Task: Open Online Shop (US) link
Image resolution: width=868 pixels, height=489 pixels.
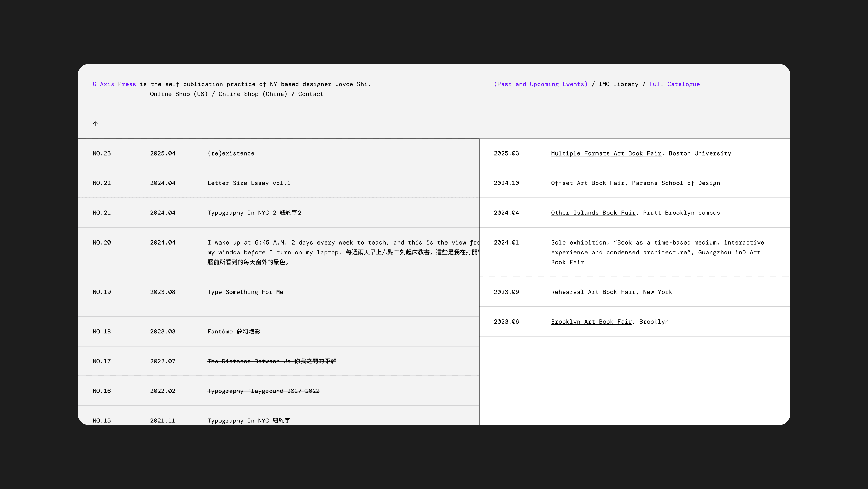Action: (x=179, y=94)
